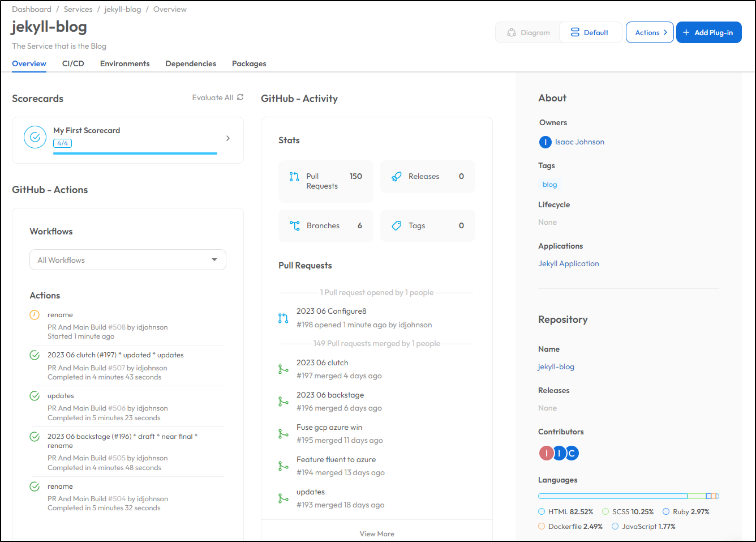Open build link #505
Image resolution: width=756 pixels, height=542 pixels.
click(x=117, y=458)
